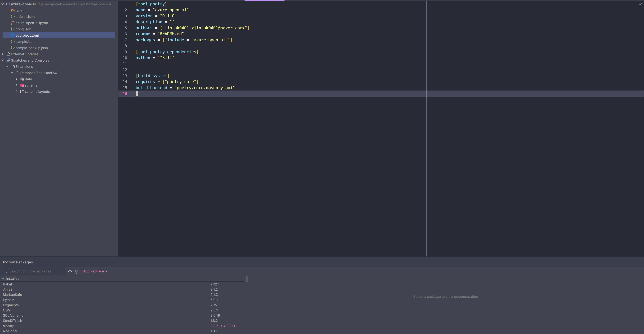The width and height of the screenshot is (644, 334).
Task: Click the Search for more packages field
Action: [x=30, y=271]
